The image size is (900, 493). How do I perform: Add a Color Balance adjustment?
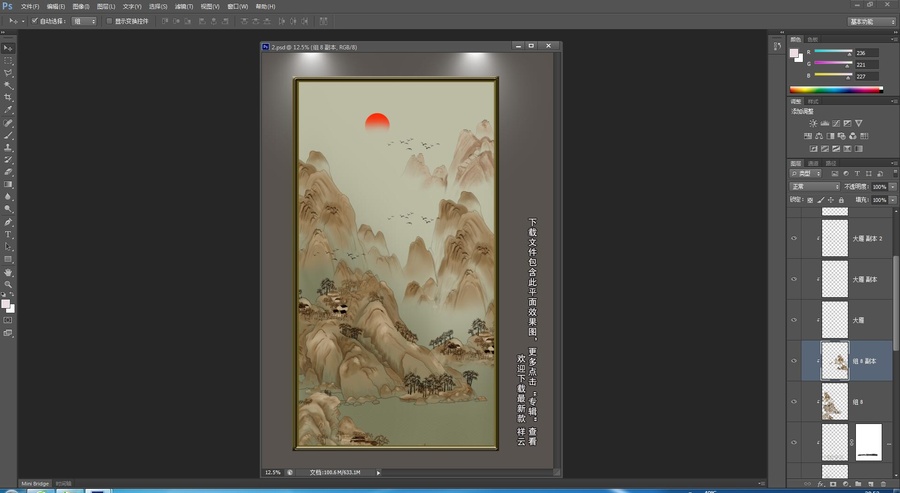click(x=819, y=136)
